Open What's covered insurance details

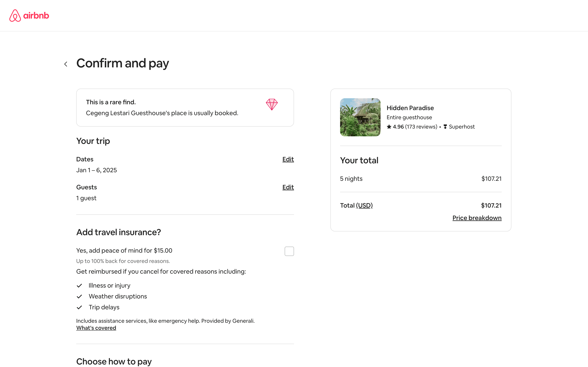(x=96, y=328)
